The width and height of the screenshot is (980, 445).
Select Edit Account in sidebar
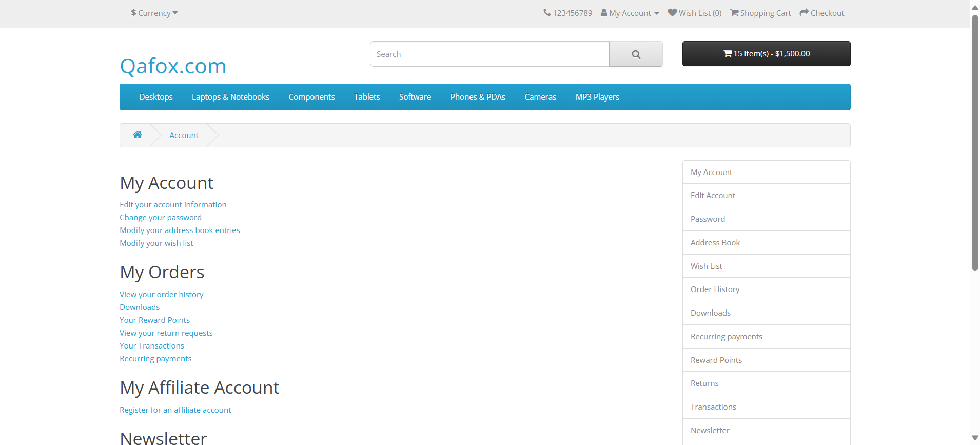point(766,196)
